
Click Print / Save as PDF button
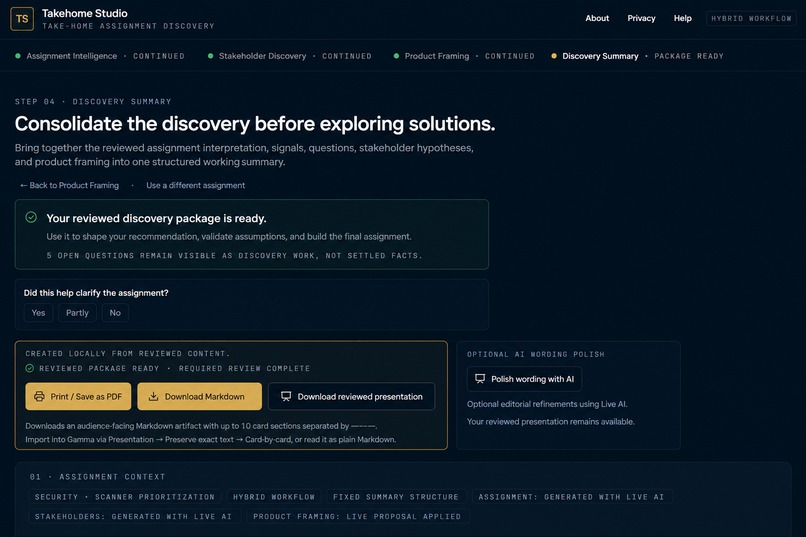coord(78,396)
